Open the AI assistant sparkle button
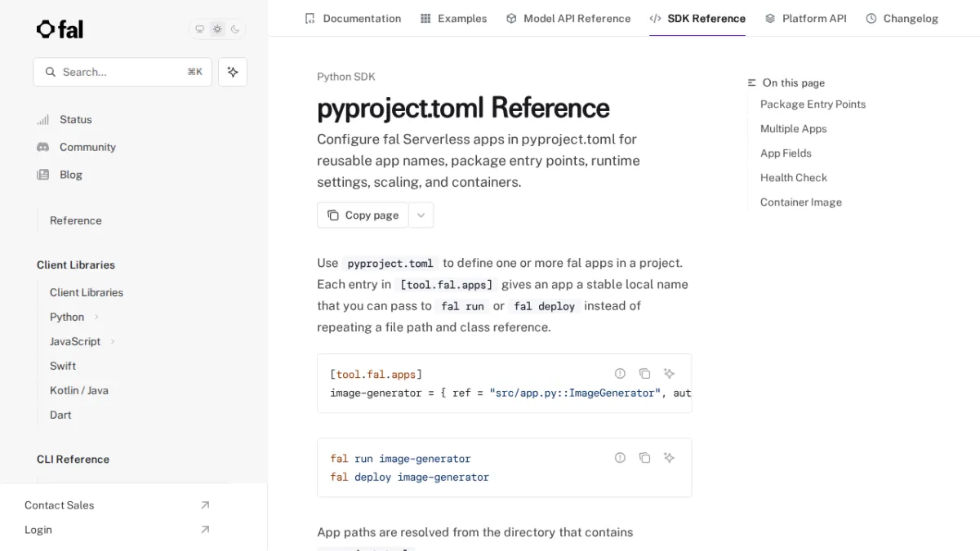Viewport: 980px width, 551px height. click(x=233, y=72)
